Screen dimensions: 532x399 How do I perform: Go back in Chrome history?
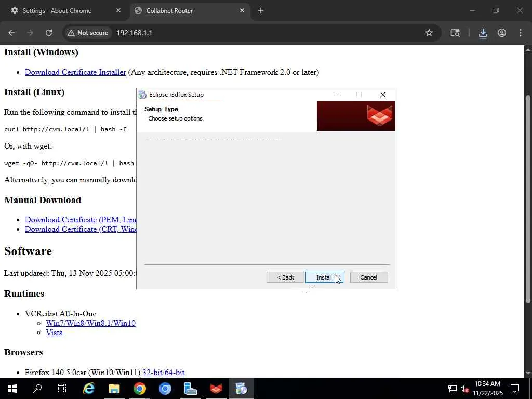point(11,33)
